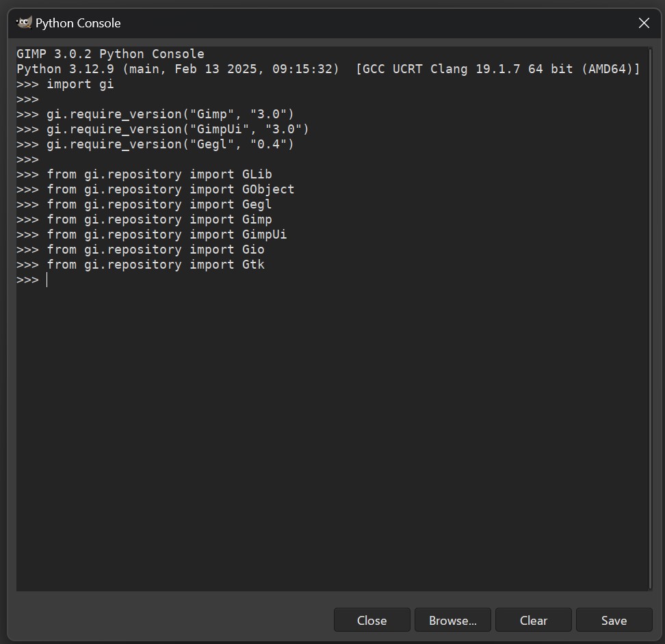Place cursor at the empty input prompt

click(47, 280)
